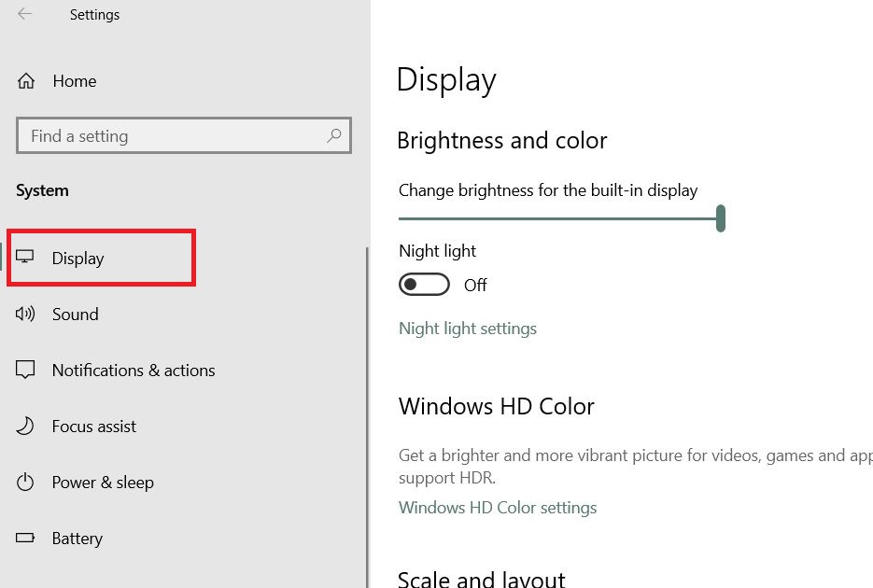
Task: Toggle the Night light switch
Action: coord(424,285)
